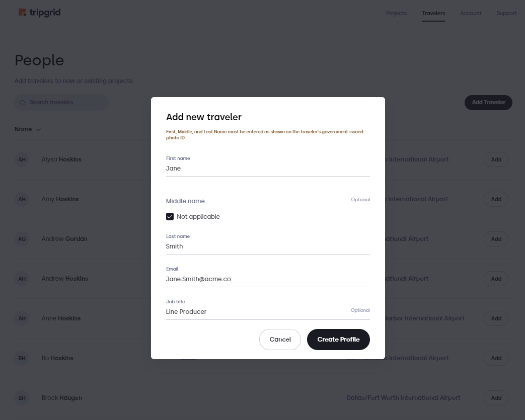Create the traveler profile
525x420 pixels.
pos(338,340)
